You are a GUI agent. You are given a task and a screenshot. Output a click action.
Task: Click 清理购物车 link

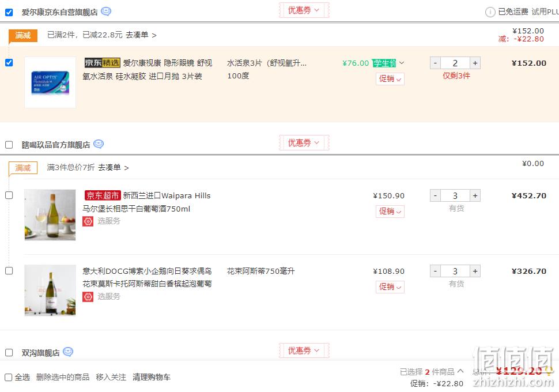coord(152,377)
